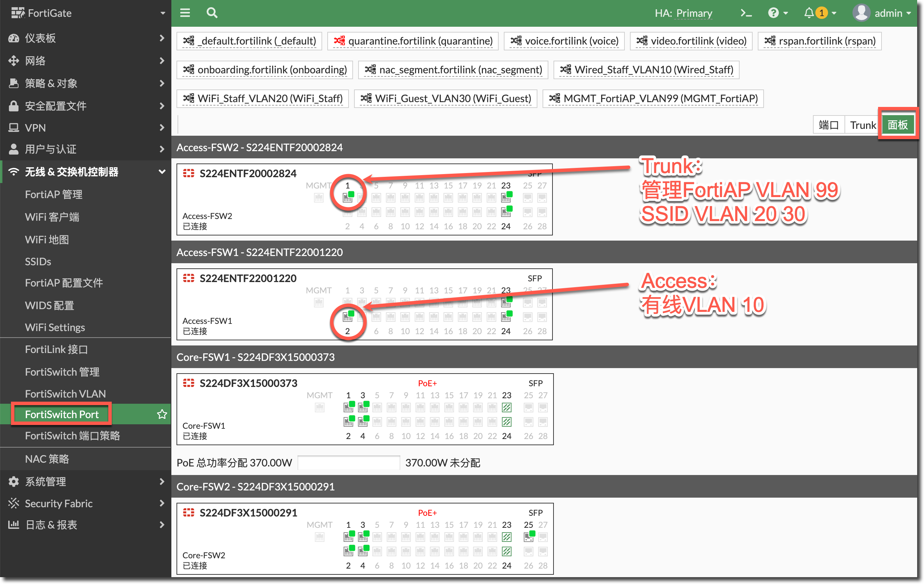
Task: Star the FortiSwitch Port favorite icon
Action: point(162,414)
